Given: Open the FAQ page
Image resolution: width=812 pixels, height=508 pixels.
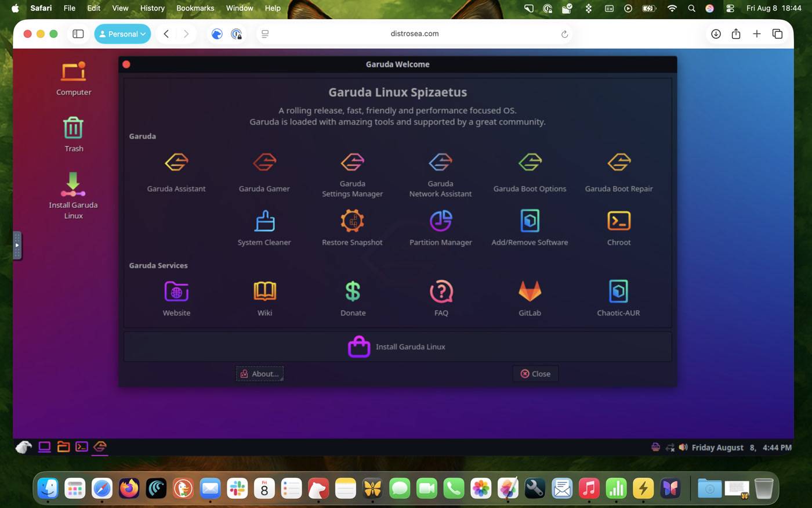Looking at the screenshot, I should [441, 298].
